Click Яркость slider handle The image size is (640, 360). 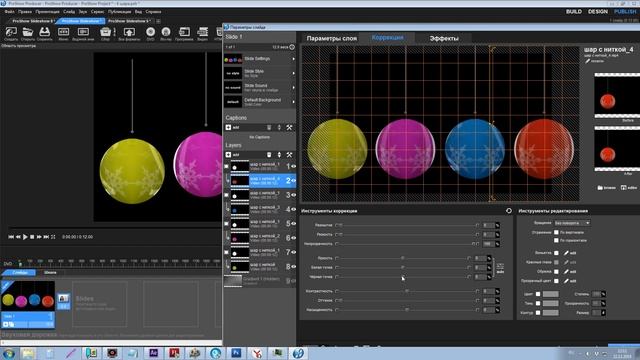[402, 258]
